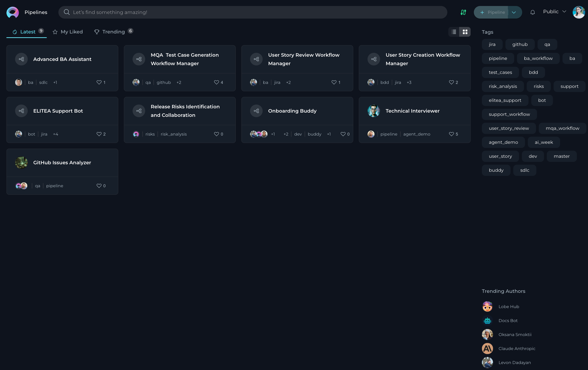This screenshot has height=370, width=588.
Task: Click the search magnifier icon
Action: 67,12
